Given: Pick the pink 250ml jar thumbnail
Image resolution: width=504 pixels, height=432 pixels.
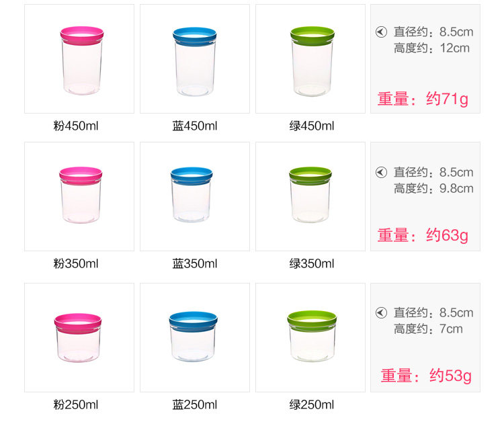Looking at the screenshot, I should pyautogui.click(x=79, y=337).
